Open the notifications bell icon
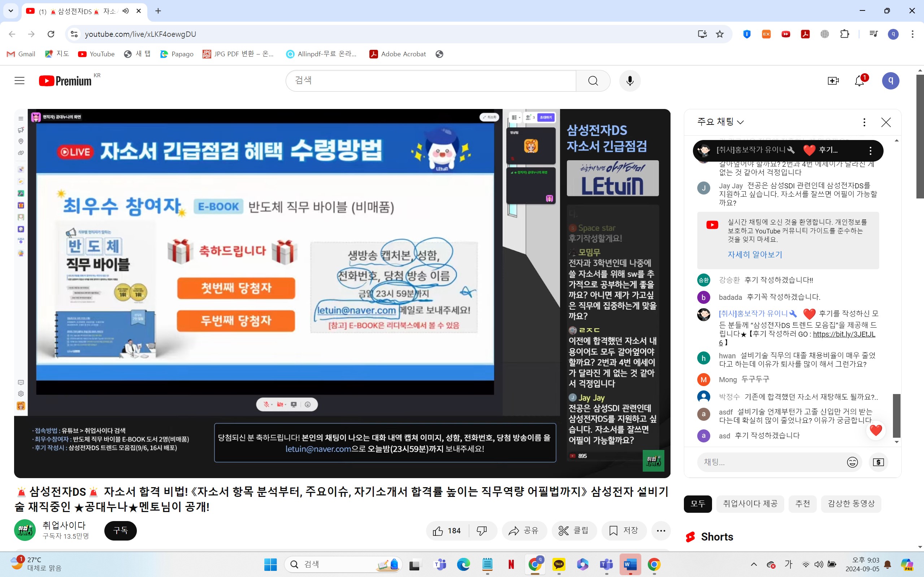 click(x=859, y=80)
